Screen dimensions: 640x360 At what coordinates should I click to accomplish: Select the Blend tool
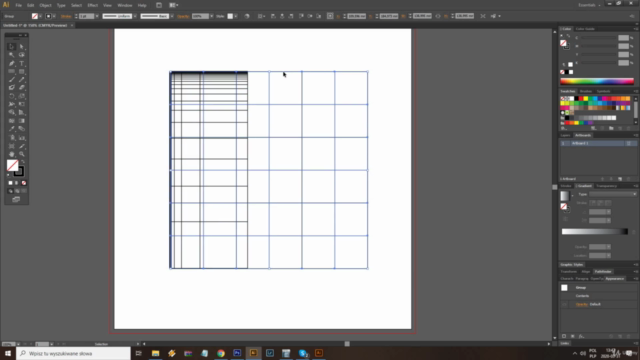click(x=22, y=129)
